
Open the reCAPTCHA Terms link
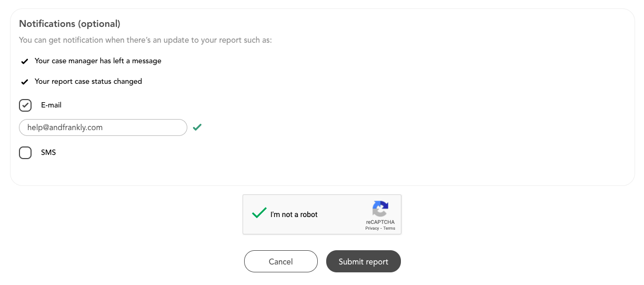(x=389, y=228)
